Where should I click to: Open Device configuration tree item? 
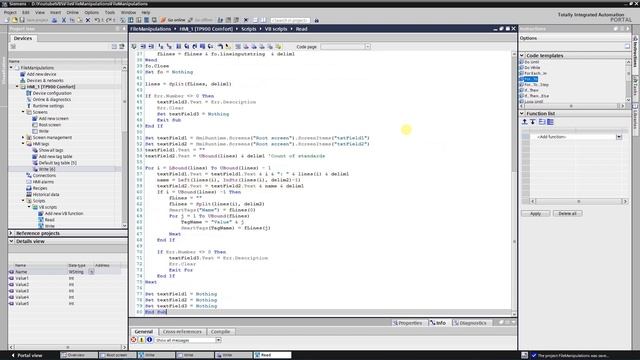click(x=52, y=93)
